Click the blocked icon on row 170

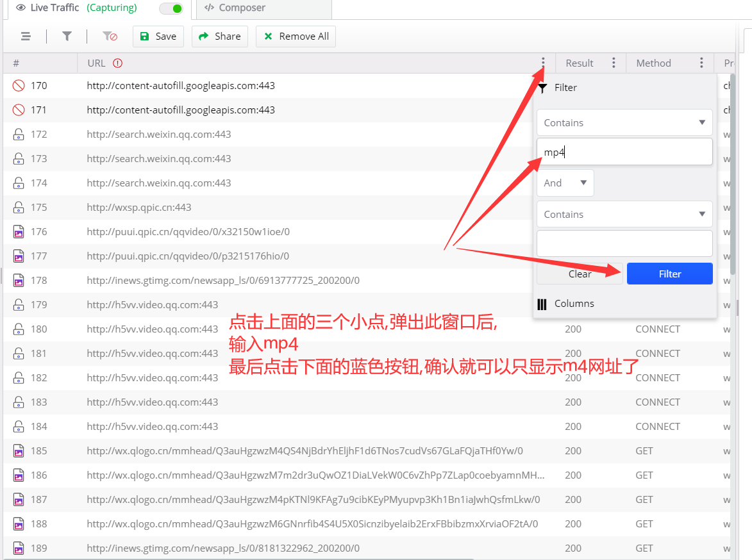[x=19, y=85]
